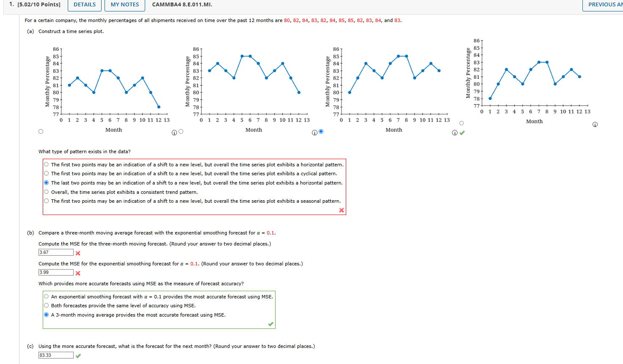This screenshot has height=364, width=623.
Task: Choose 'first two points... seasonal pattern' option
Action: 46,201
